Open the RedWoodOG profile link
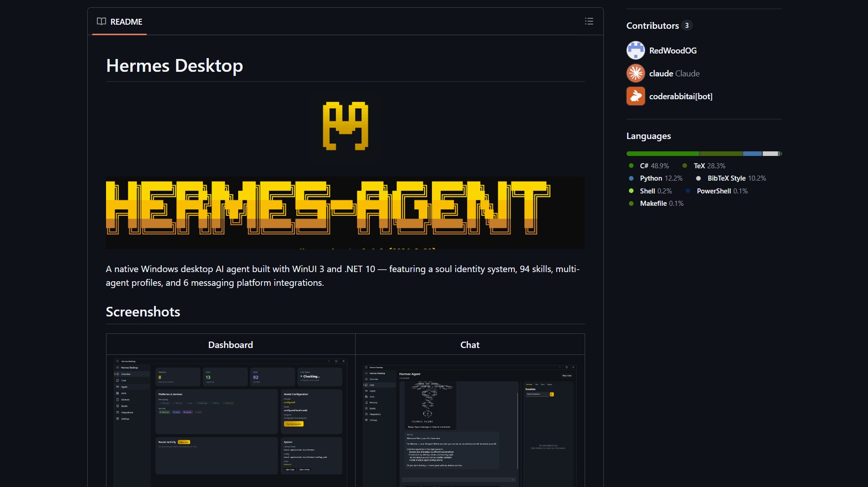The width and height of the screenshot is (868, 487). click(672, 51)
